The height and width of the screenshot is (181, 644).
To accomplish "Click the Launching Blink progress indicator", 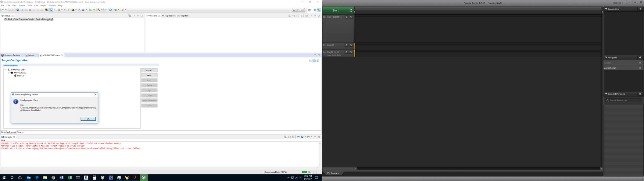I will coord(304,172).
